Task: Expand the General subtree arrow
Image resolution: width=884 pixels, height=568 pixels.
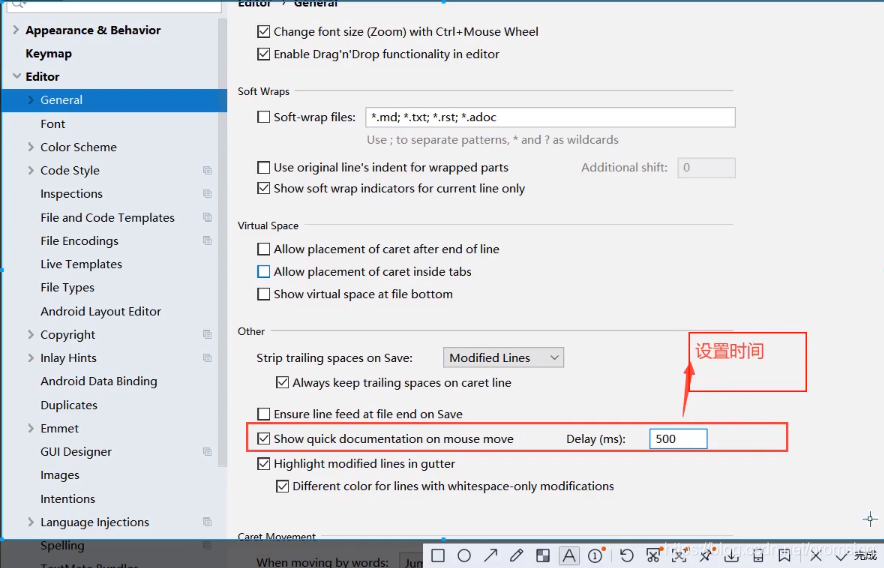Action: pyautogui.click(x=30, y=100)
